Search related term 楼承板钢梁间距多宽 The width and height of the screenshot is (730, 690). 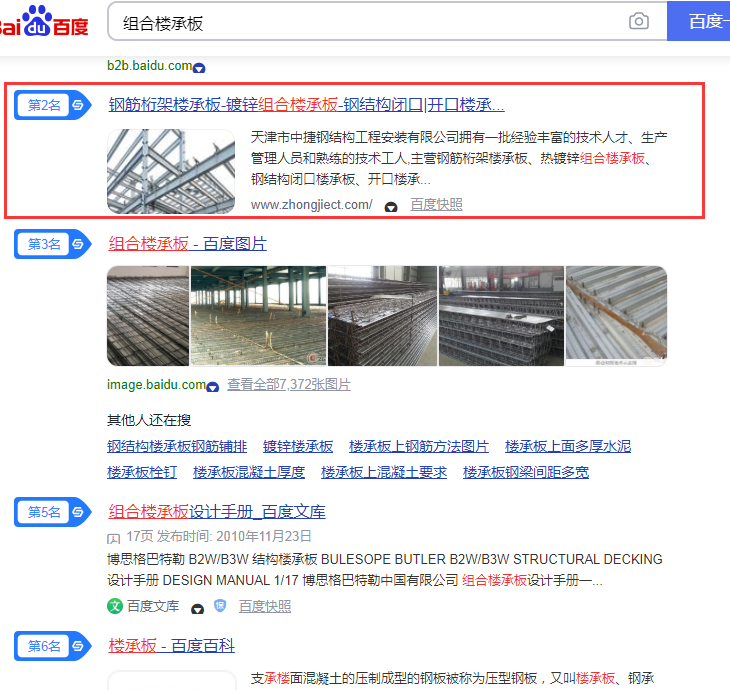[x=526, y=472]
